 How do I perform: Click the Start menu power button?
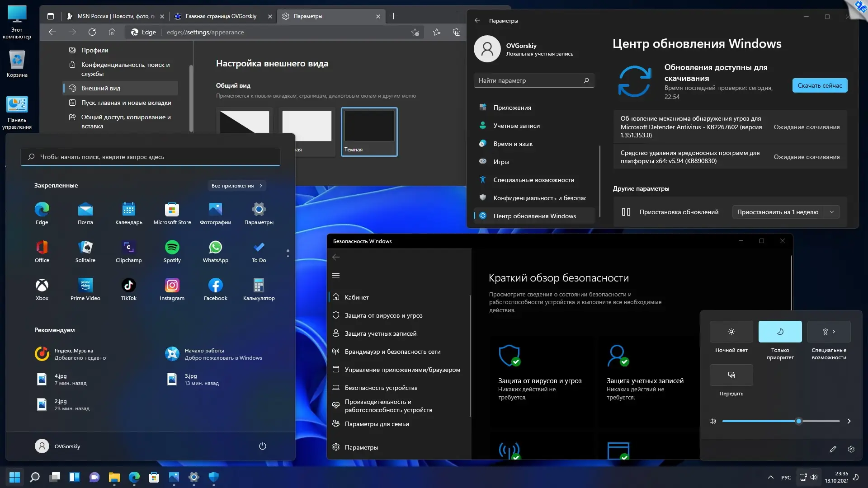coord(262,446)
